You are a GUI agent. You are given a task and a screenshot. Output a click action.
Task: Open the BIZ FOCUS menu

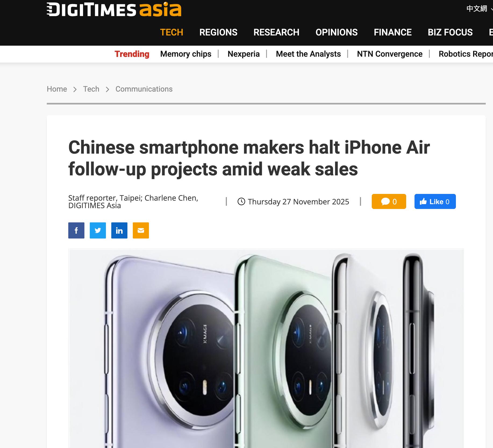pos(450,32)
